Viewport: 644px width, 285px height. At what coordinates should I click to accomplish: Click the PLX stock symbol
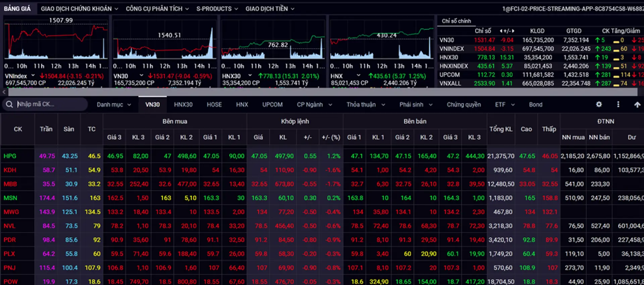tap(9, 254)
